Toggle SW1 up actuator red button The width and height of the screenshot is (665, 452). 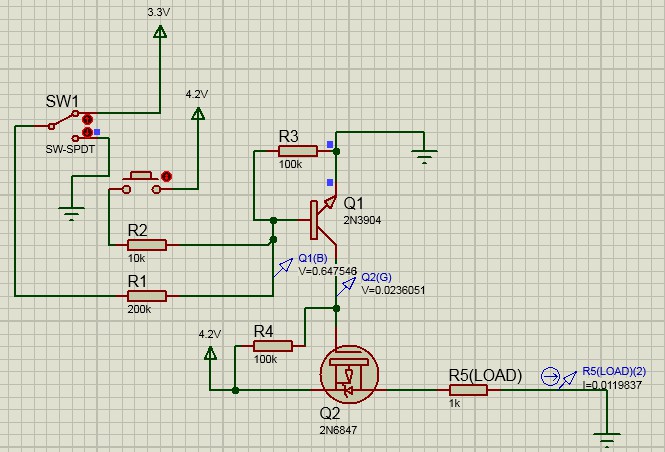[x=88, y=119]
